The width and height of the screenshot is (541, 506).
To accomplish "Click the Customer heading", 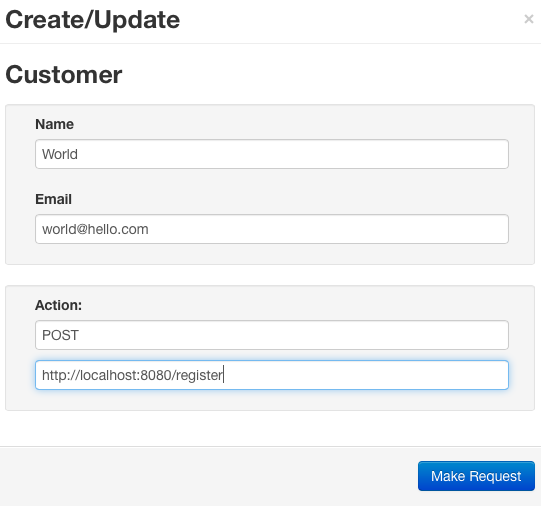I will tap(64, 75).
